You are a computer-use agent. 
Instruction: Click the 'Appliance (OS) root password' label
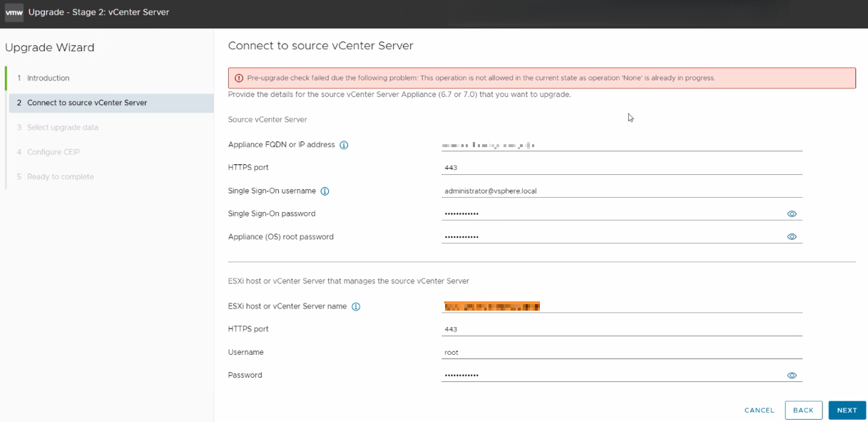click(281, 236)
